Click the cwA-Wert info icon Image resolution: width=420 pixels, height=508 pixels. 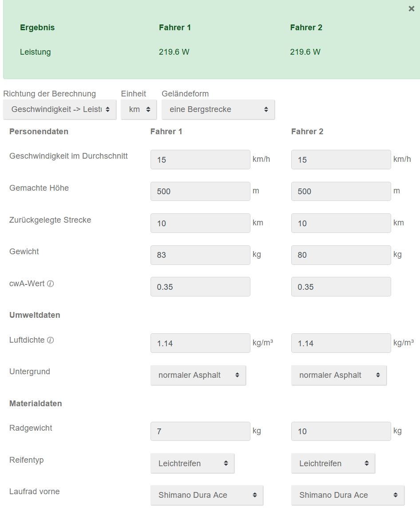click(x=51, y=284)
